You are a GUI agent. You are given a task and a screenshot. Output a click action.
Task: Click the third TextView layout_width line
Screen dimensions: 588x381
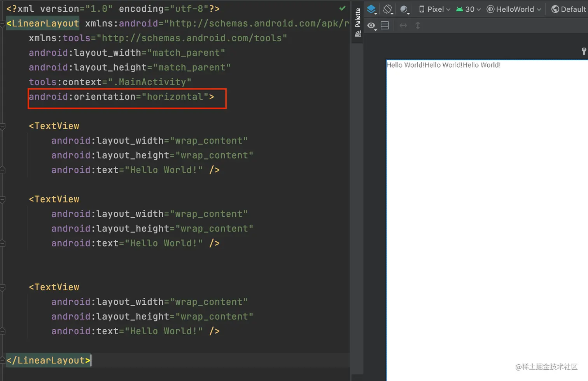pos(149,302)
